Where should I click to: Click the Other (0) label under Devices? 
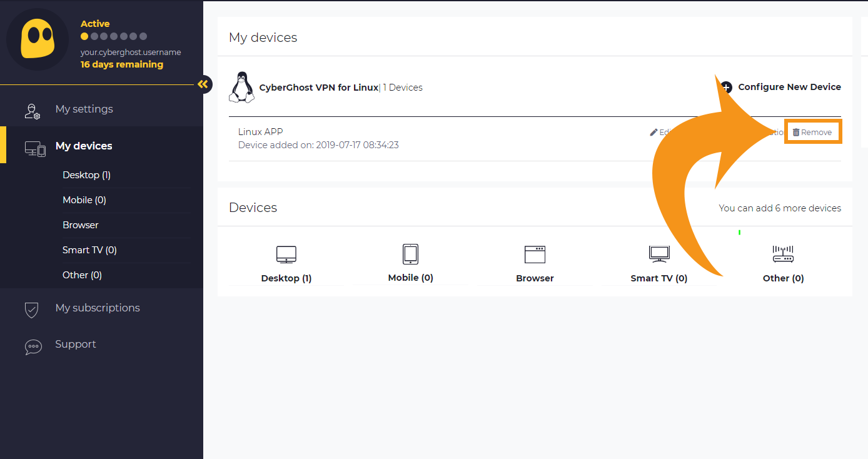pyautogui.click(x=783, y=278)
